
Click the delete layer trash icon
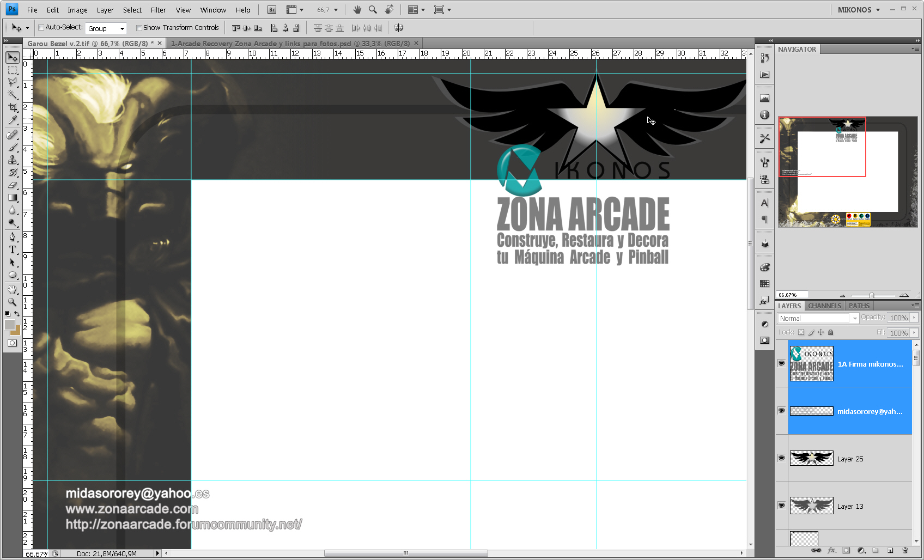(x=905, y=550)
